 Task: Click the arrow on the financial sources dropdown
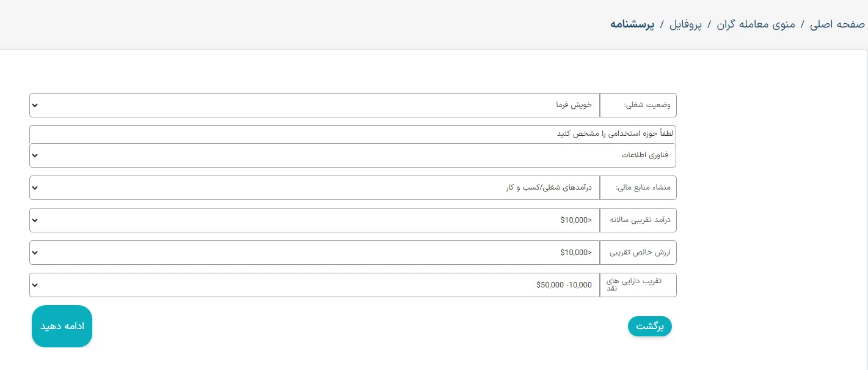35,188
